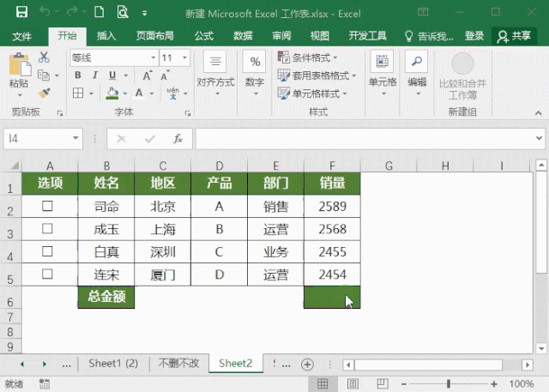Click the Cut scissors icon
The width and height of the screenshot is (549, 392).
coord(44,57)
